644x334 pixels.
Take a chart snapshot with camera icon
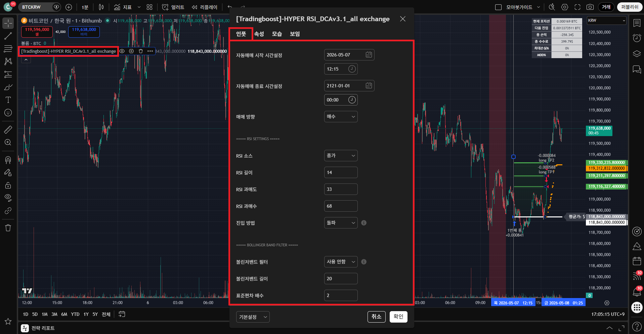[x=590, y=7]
